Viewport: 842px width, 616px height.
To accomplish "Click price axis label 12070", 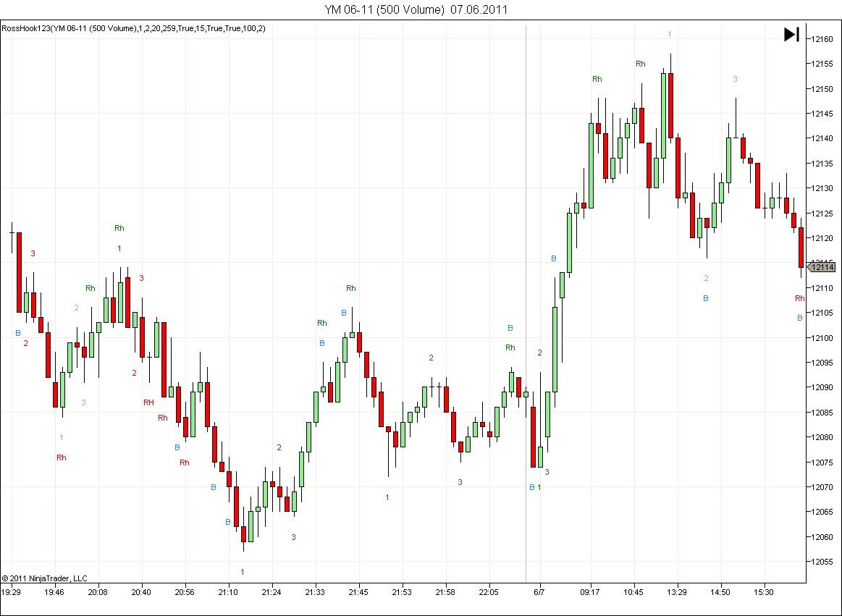I will [x=822, y=487].
